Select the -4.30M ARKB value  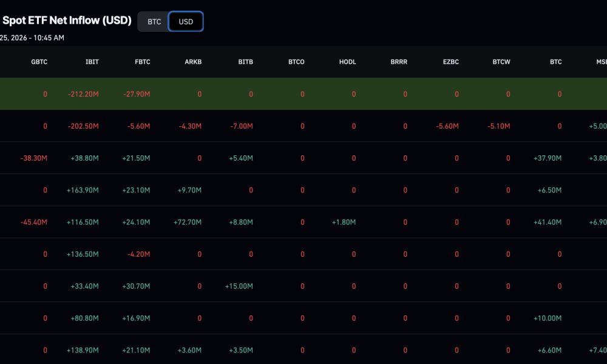(190, 126)
